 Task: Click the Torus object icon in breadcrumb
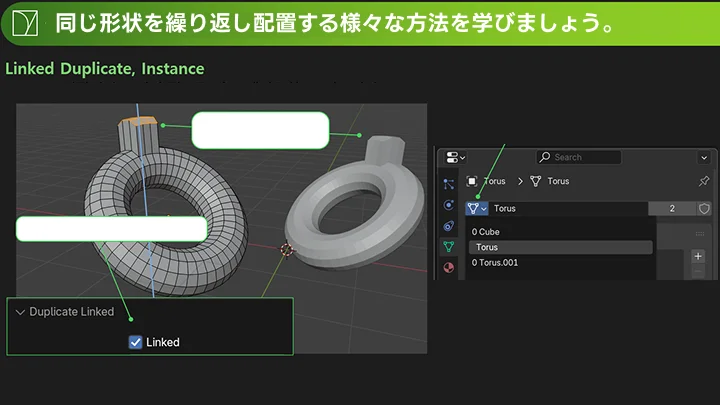coord(472,181)
